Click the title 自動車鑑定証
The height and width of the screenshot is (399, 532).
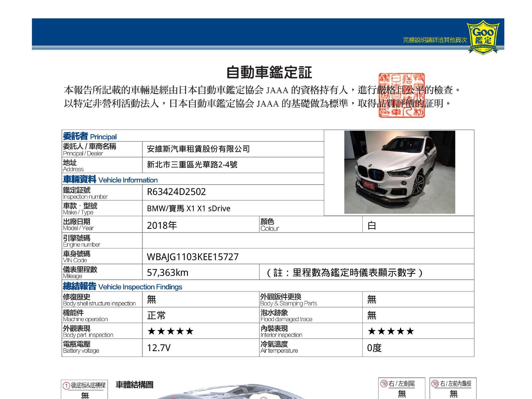point(269,72)
